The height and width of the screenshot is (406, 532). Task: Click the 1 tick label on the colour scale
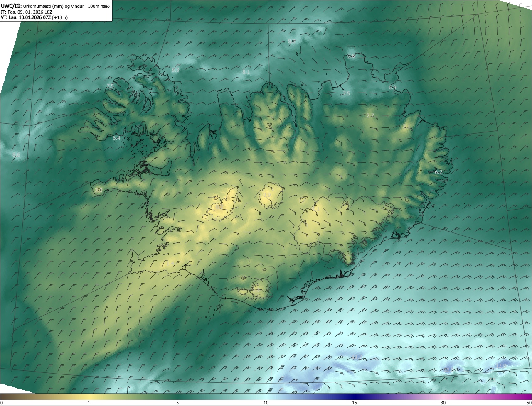pos(89,403)
